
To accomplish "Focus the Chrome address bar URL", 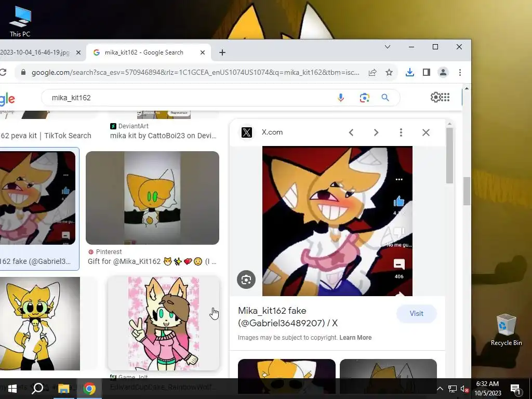I will (195, 72).
